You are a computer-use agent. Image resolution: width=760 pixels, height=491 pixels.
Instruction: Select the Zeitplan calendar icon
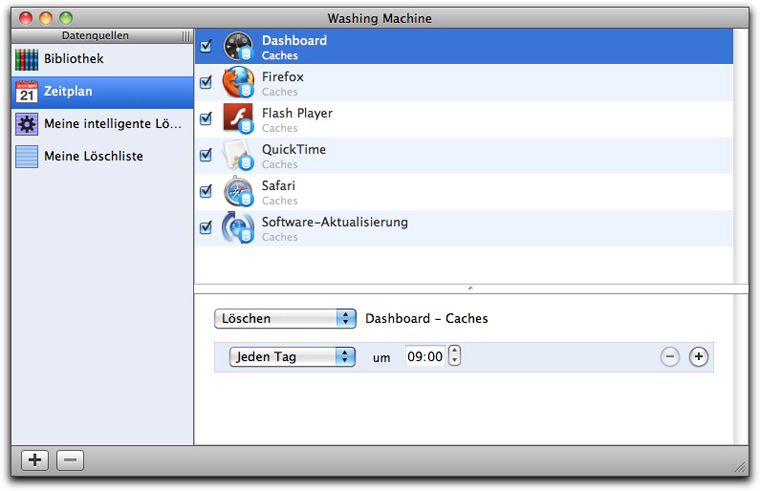[x=27, y=92]
